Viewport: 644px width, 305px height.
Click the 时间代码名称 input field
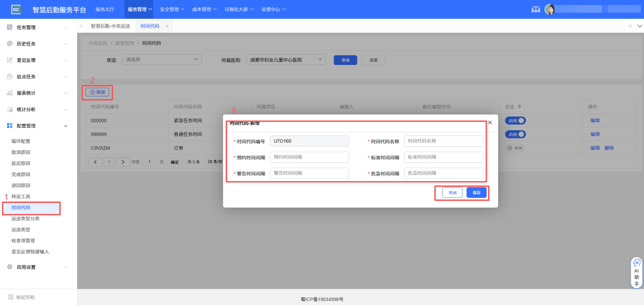coord(443,141)
